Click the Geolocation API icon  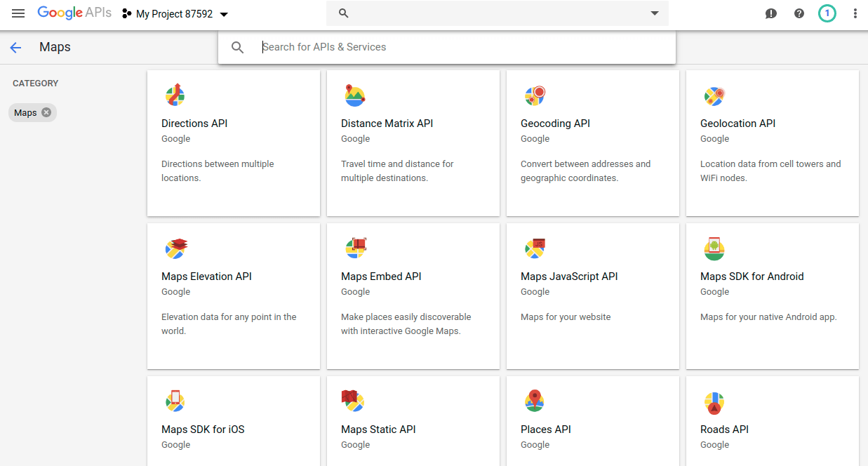pos(714,95)
